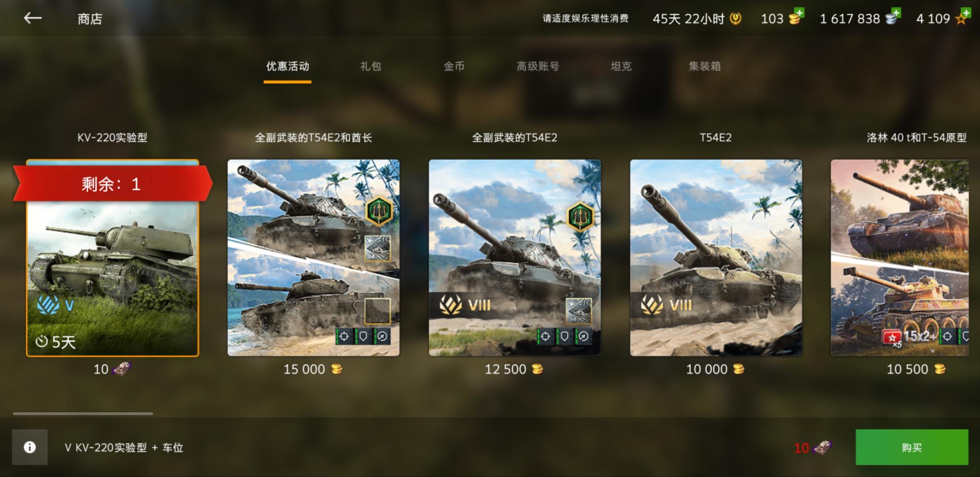Screen dimensions: 980x477
Task: Click the green 购买 button
Action: coord(912,447)
